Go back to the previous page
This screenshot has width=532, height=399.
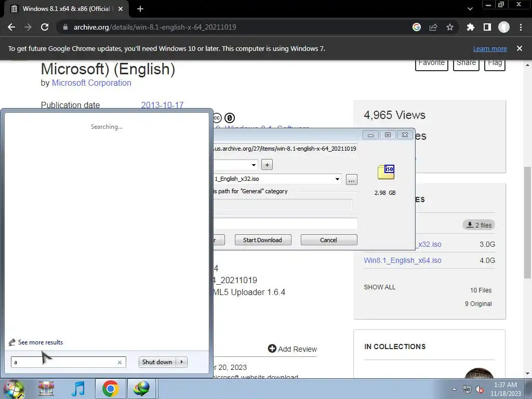click(11, 27)
